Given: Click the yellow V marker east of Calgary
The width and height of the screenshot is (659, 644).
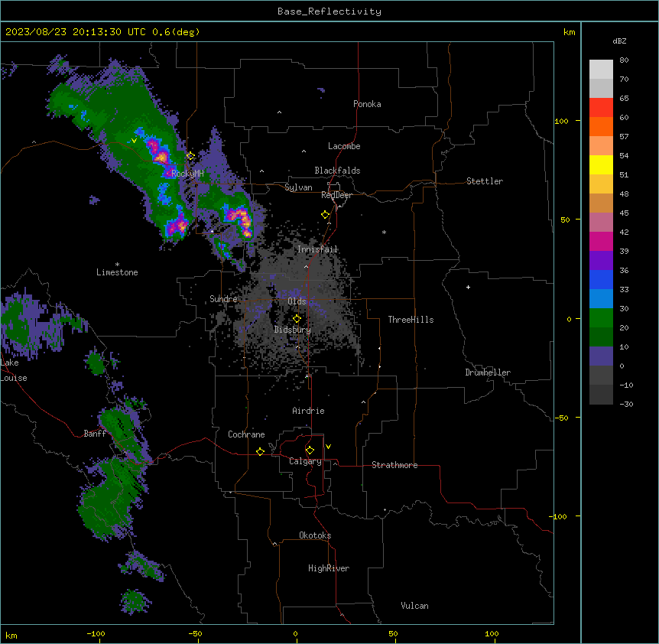Looking at the screenshot, I should [328, 447].
